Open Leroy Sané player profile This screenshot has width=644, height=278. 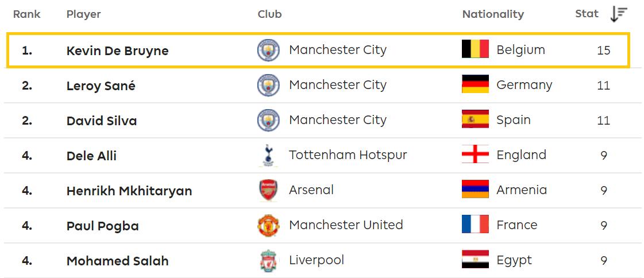point(101,86)
